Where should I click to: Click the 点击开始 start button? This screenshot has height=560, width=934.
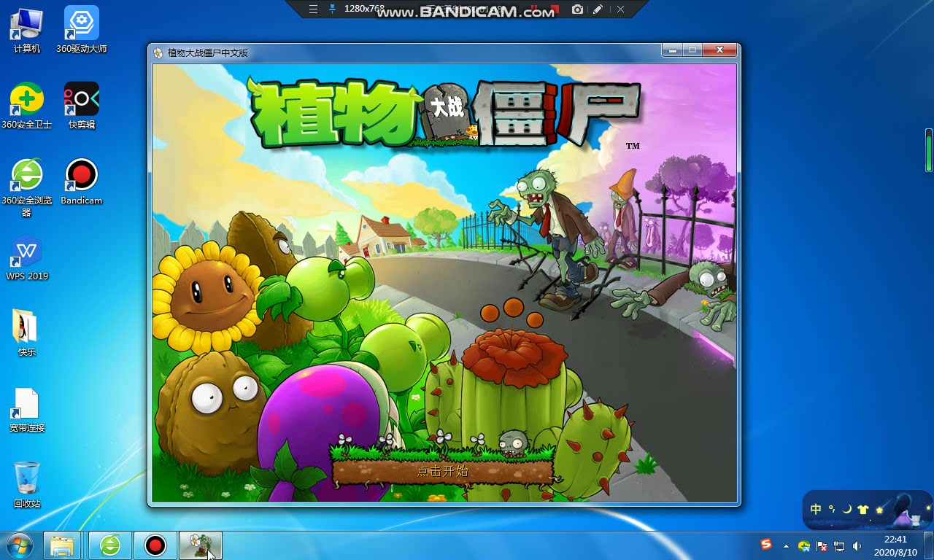(443, 471)
